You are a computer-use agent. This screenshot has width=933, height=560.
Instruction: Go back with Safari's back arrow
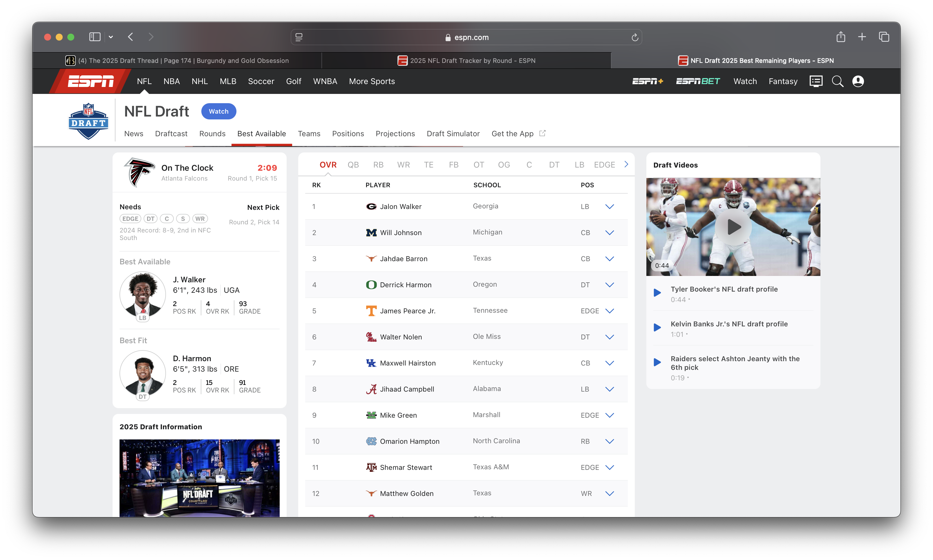tap(131, 37)
